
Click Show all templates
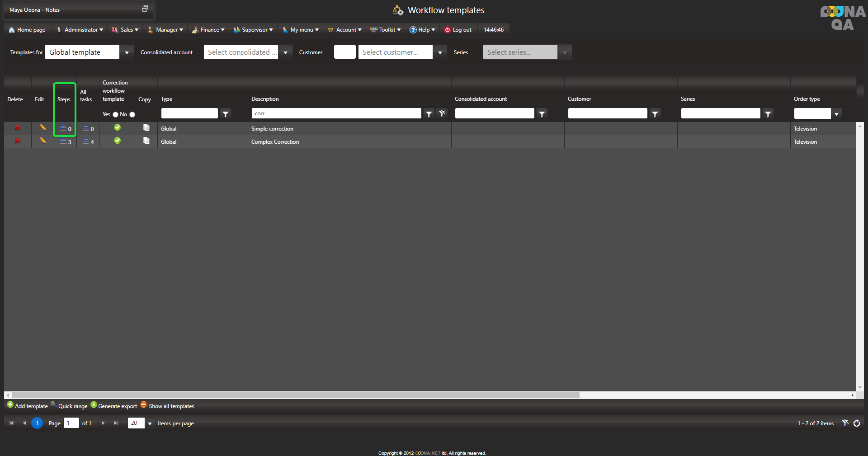(x=167, y=406)
